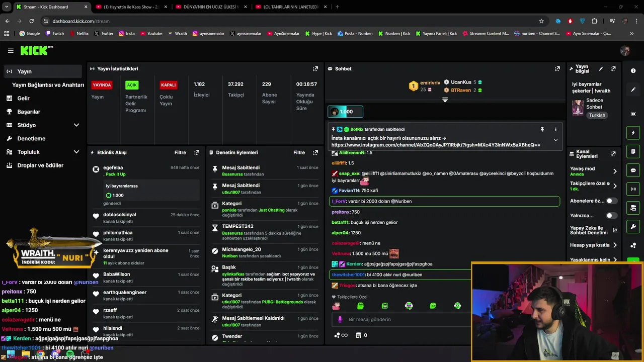The width and height of the screenshot is (644, 362).
Task: Pop out the Yayın İstatistikleri panel
Action: point(315,69)
